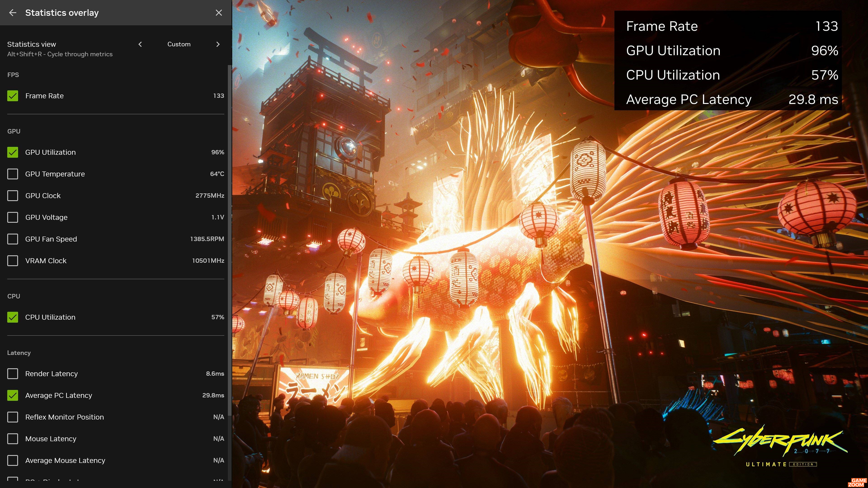Screen dimensions: 868x488
Task: Click the Frame Rate row in overlay
Action: 732,26
